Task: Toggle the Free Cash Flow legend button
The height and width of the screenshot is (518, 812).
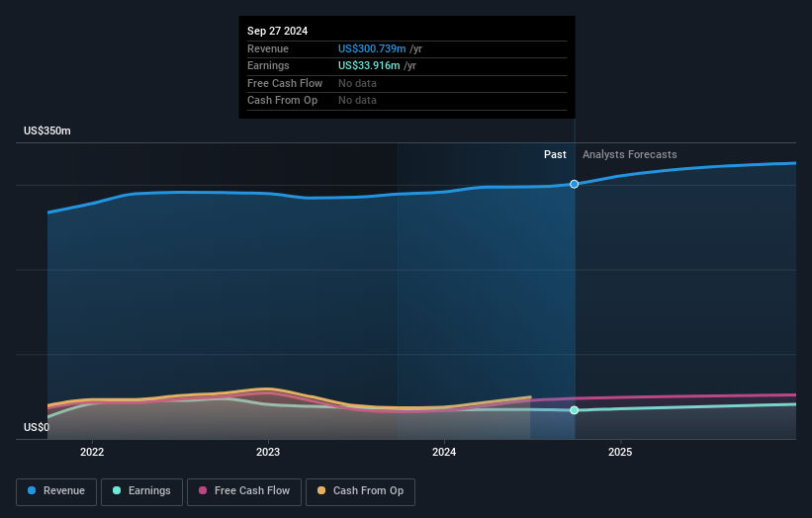Action: [x=244, y=491]
